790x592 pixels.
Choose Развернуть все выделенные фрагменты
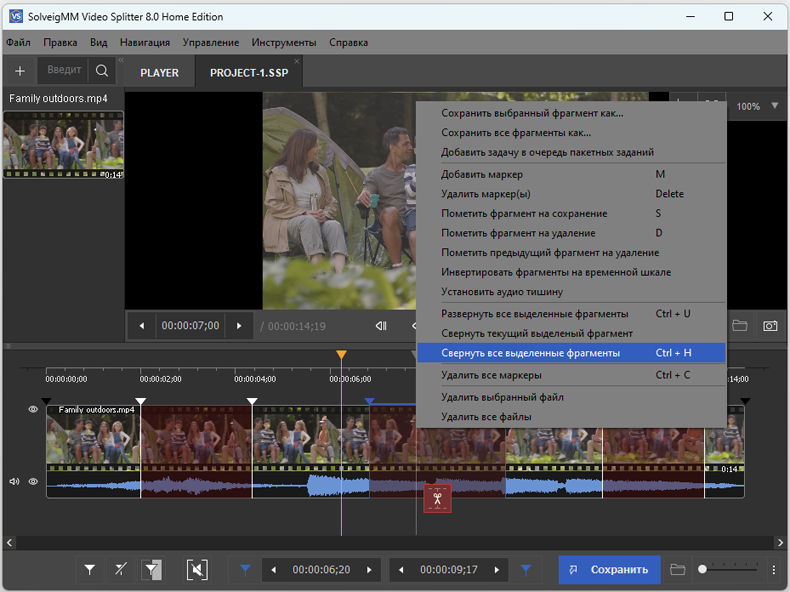[571, 314]
